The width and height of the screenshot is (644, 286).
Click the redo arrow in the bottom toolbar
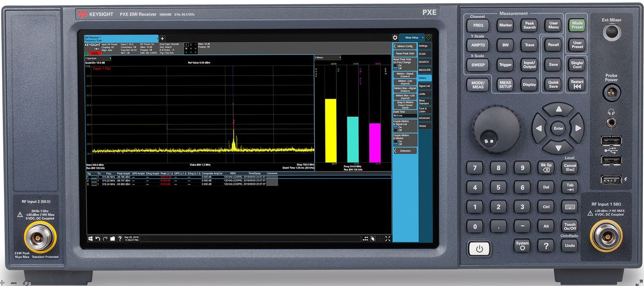(x=105, y=239)
